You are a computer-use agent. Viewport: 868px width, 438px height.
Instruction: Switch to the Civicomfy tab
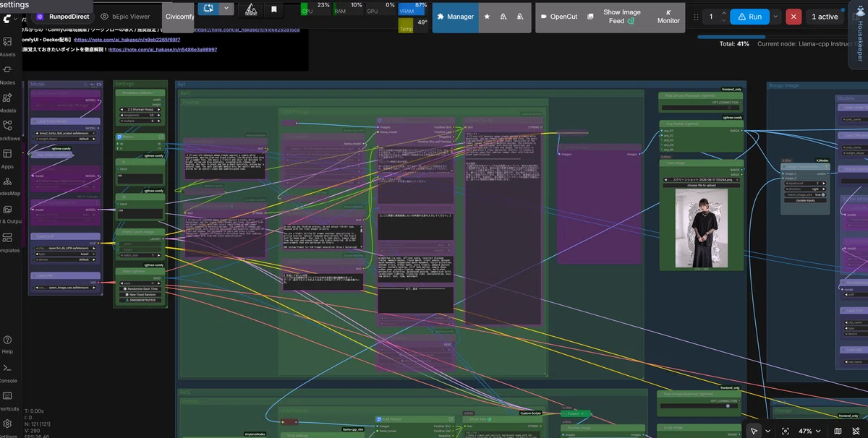point(179,16)
